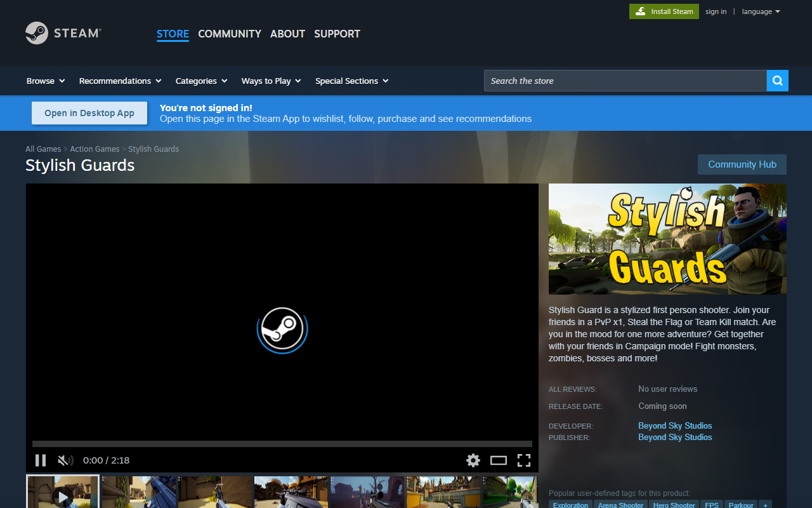Select the Arena Shooter tag

click(620, 505)
